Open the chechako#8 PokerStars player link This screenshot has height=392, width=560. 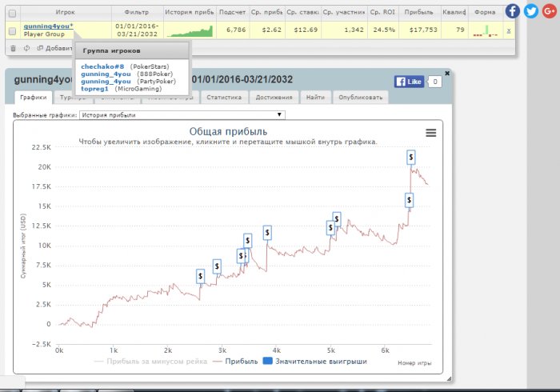coord(102,66)
